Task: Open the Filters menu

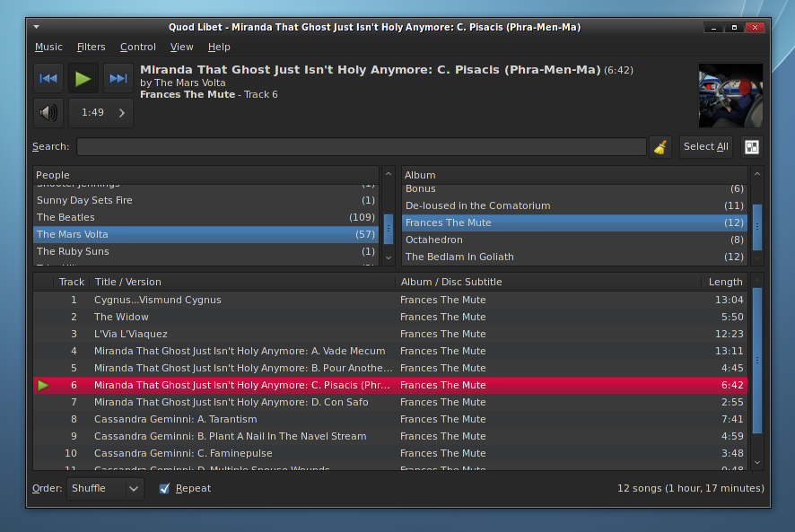Action: point(92,47)
